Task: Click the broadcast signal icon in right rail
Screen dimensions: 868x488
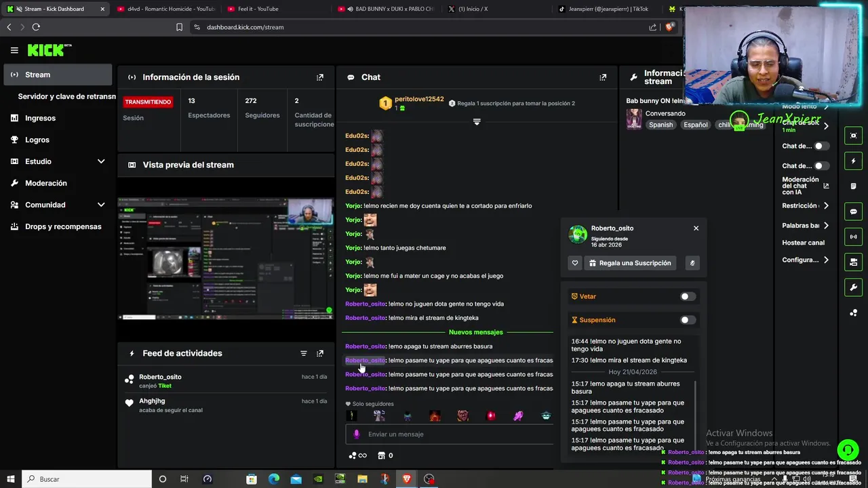Action: [853, 237]
